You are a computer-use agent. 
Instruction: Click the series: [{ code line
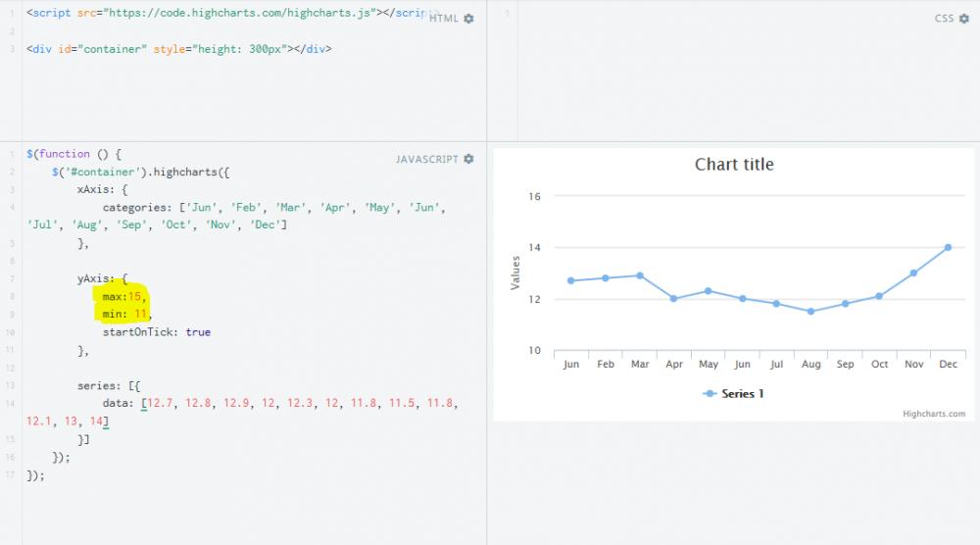(109, 385)
